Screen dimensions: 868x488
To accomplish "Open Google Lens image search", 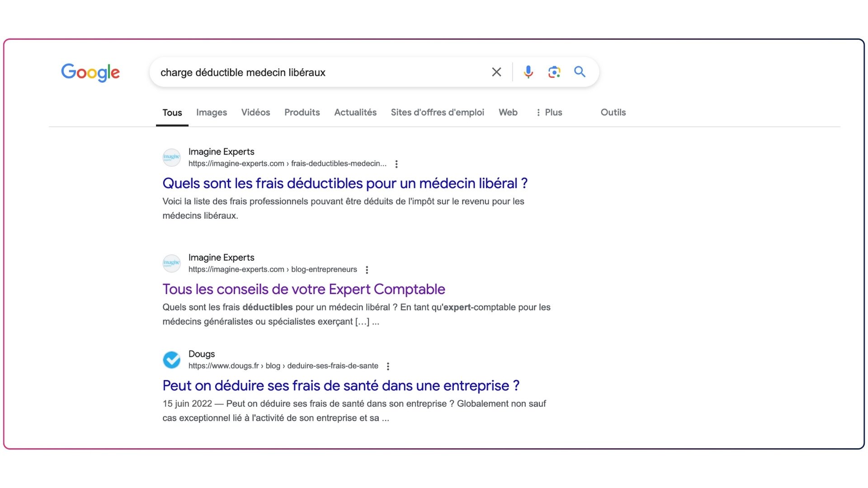I will coord(554,72).
